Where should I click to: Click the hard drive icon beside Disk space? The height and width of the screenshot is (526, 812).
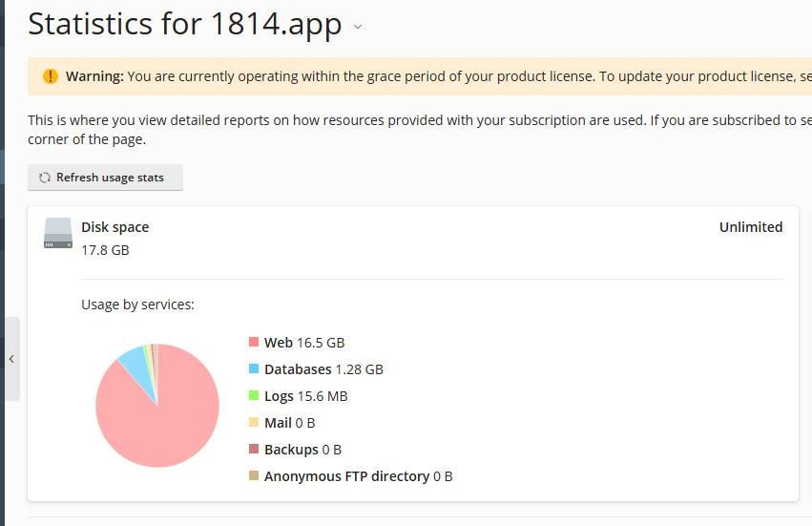coord(58,234)
